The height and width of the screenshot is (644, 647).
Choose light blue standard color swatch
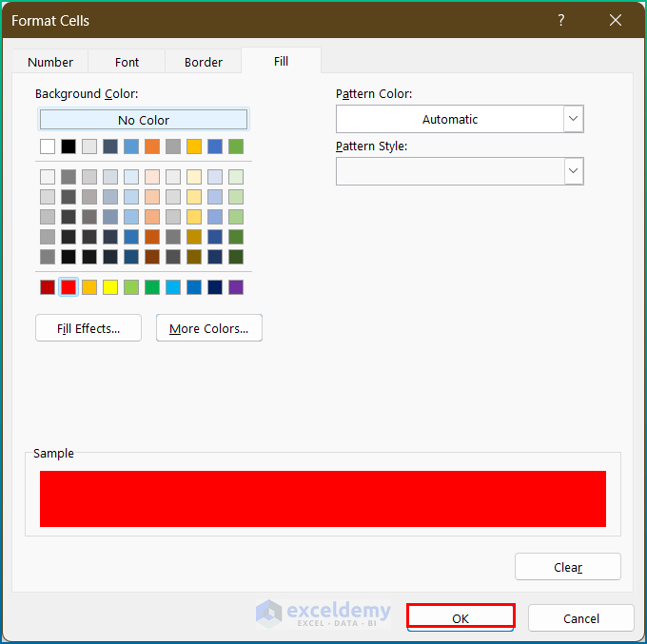tap(173, 287)
